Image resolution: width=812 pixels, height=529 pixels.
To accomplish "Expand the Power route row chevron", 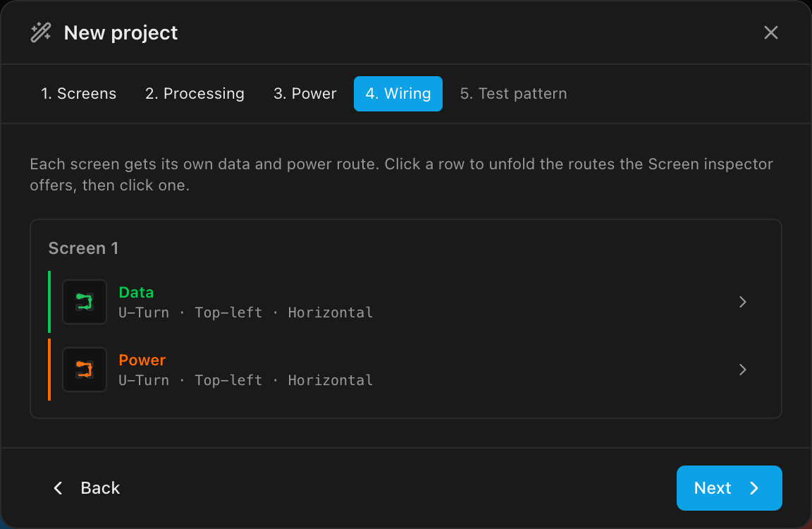I will pyautogui.click(x=743, y=370).
